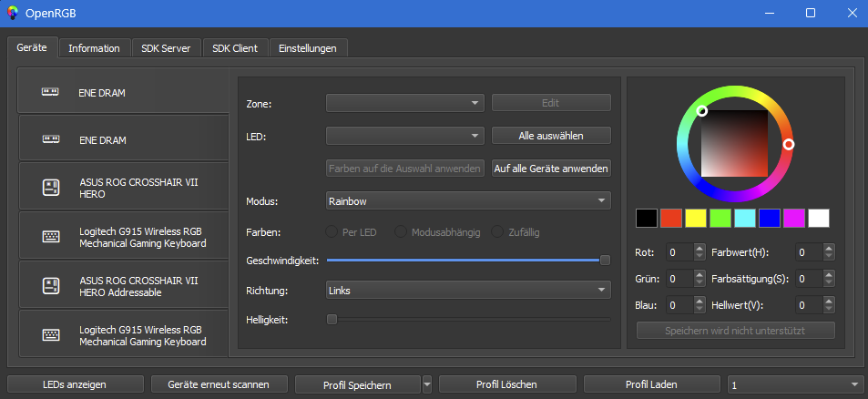Screen dimensions: 868x399
Task: Click the Farbsättigung(S) value field
Action: tap(810, 279)
